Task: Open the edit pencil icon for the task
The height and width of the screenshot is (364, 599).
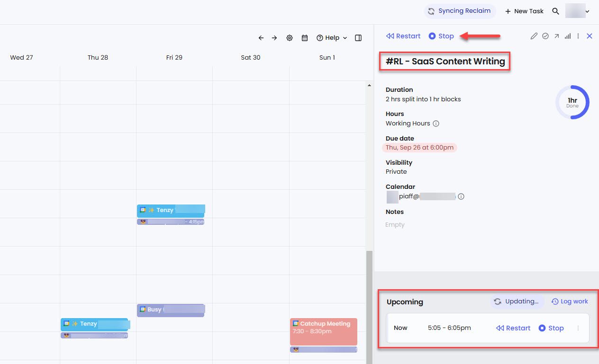Action: coord(534,36)
